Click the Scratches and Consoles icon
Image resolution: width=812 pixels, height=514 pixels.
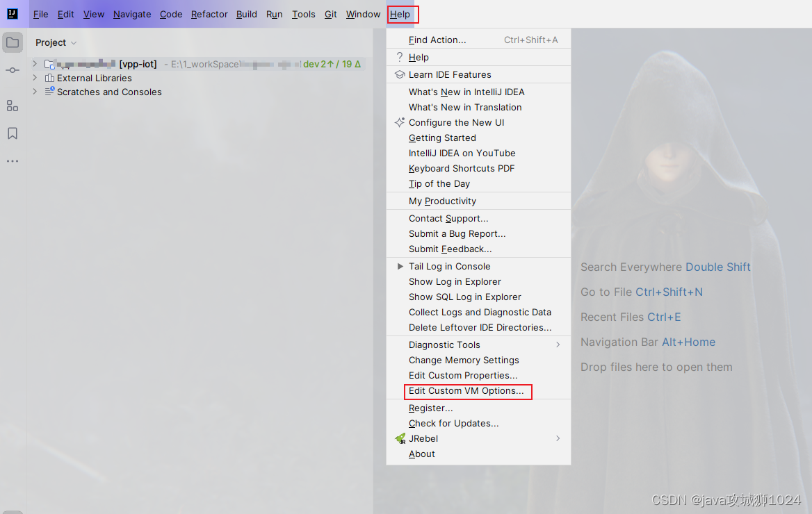[50, 92]
